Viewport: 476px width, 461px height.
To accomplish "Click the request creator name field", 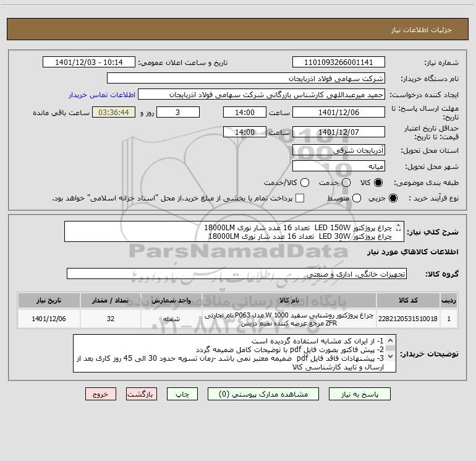I will click(x=261, y=94).
